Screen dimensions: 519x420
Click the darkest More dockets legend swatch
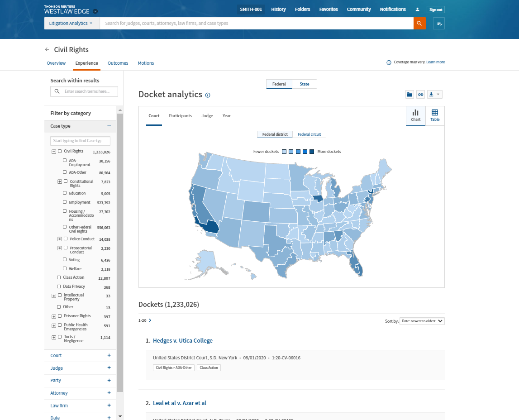[x=312, y=152]
